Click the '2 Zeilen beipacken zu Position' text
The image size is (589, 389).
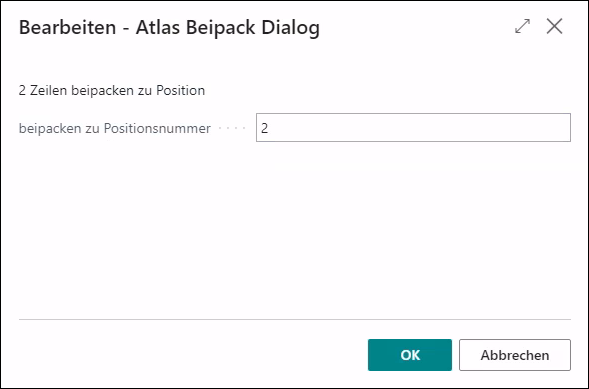(112, 90)
